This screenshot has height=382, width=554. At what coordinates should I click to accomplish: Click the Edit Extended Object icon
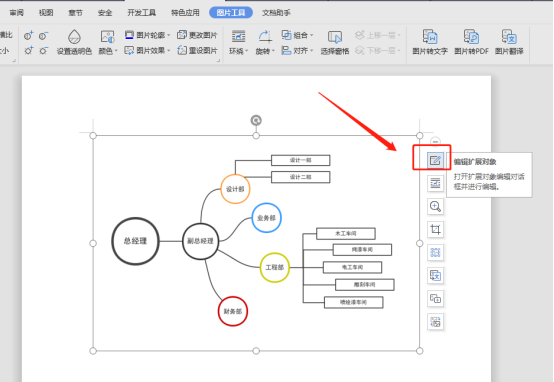click(435, 160)
